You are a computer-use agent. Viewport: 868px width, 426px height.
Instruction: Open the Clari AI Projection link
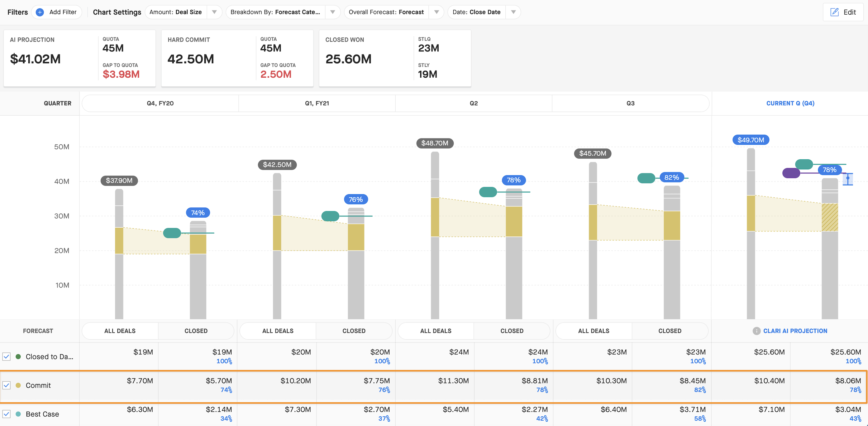coord(795,331)
